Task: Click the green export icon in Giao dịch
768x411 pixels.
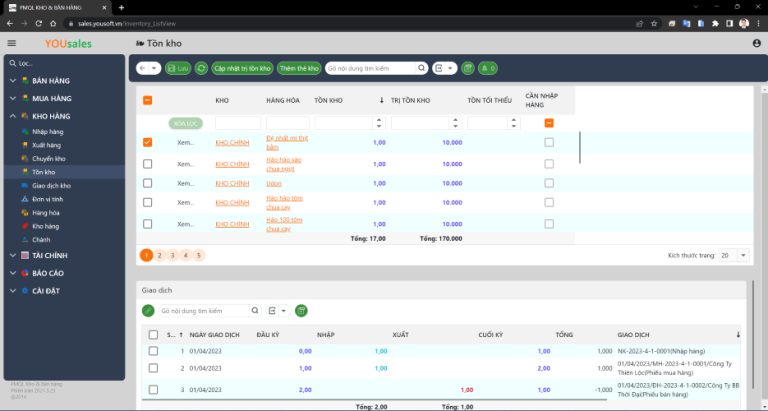Action: tap(302, 311)
